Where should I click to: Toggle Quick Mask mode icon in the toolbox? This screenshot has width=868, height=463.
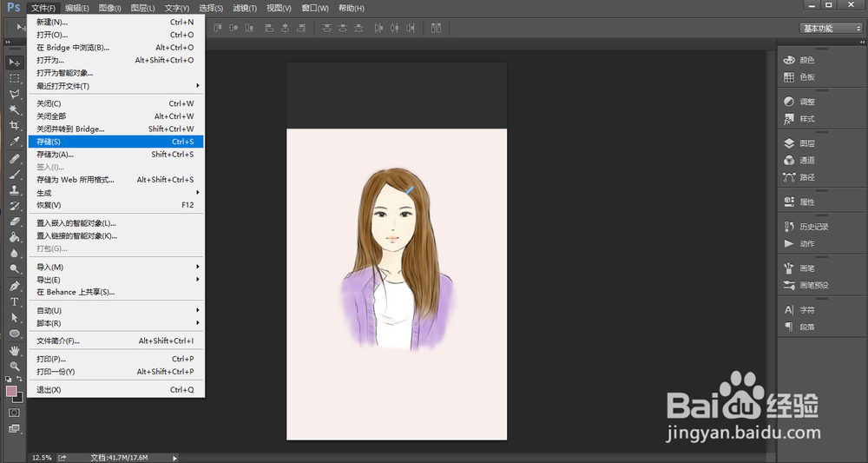click(x=14, y=413)
